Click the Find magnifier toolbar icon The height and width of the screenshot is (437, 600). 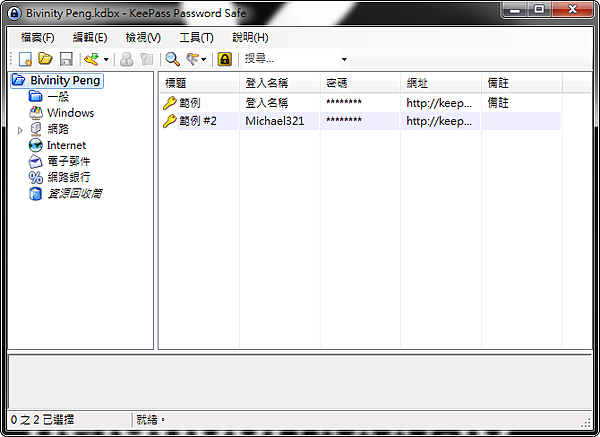pyautogui.click(x=173, y=59)
